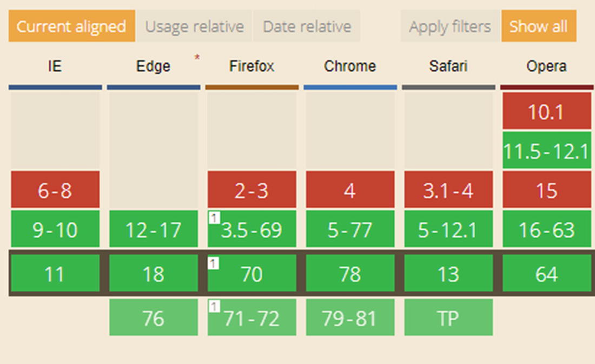Screen dimensions: 595x364
Task: Click the Apply filters button
Action: click(x=450, y=26)
